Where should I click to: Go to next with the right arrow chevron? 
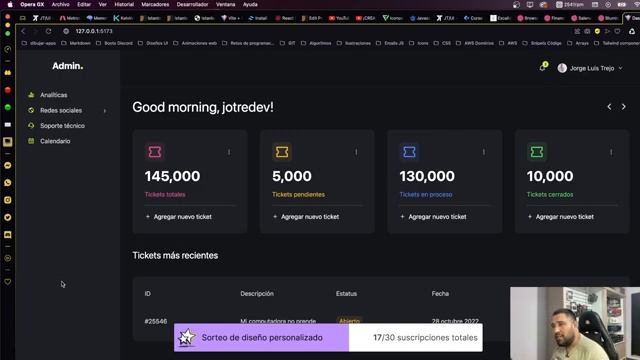click(x=623, y=107)
